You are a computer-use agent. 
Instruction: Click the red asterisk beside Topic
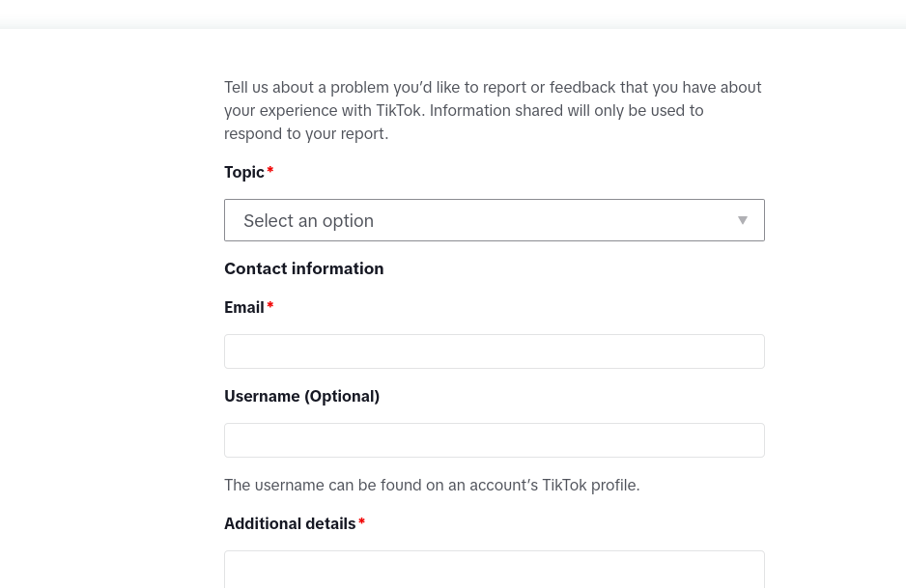click(270, 173)
